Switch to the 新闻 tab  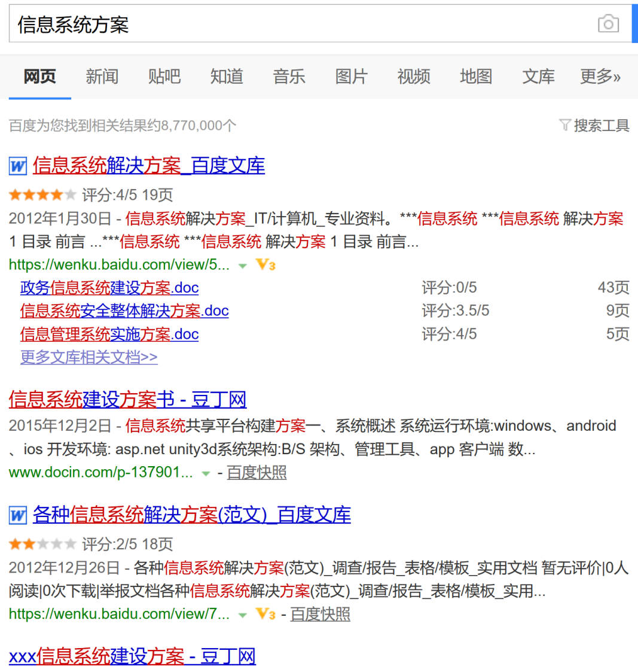(102, 77)
